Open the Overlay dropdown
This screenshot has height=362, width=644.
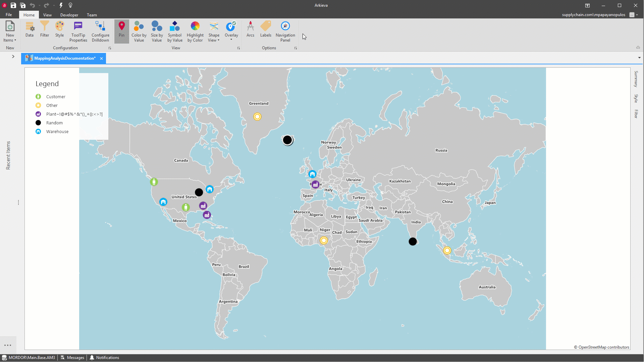click(231, 32)
